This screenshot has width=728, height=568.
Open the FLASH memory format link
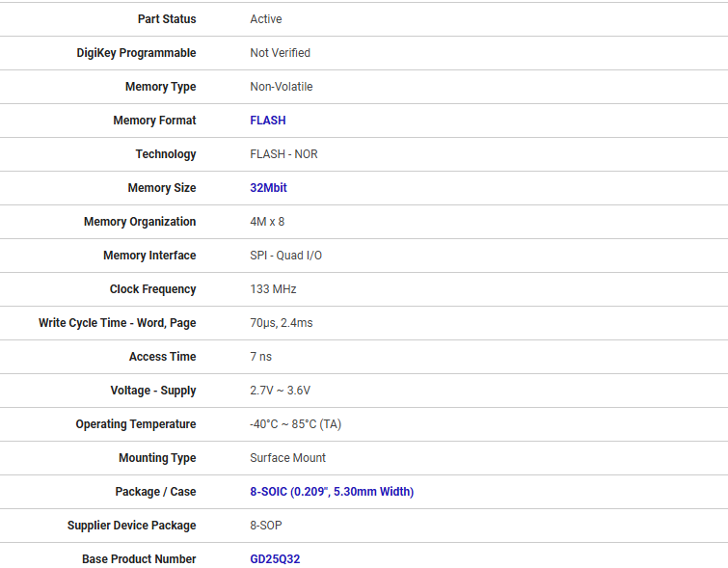click(267, 121)
